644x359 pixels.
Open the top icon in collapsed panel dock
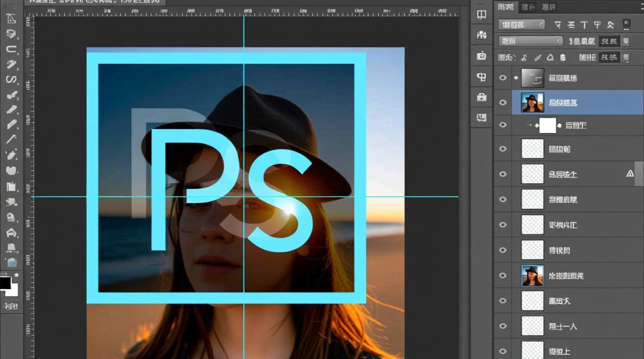point(482,14)
